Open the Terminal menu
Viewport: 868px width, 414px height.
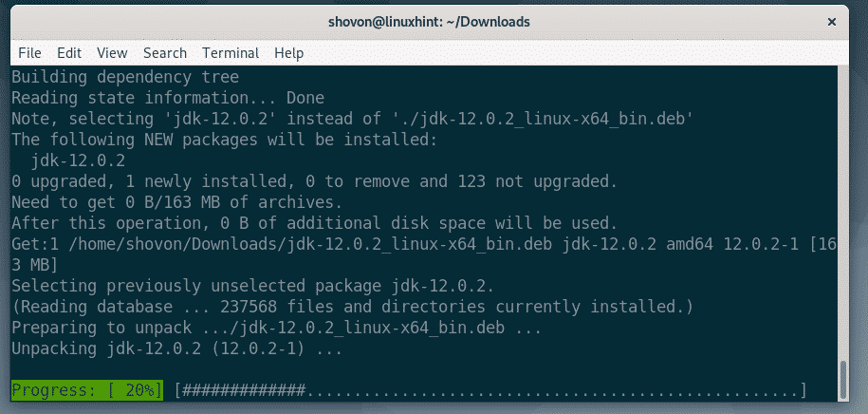click(x=231, y=53)
